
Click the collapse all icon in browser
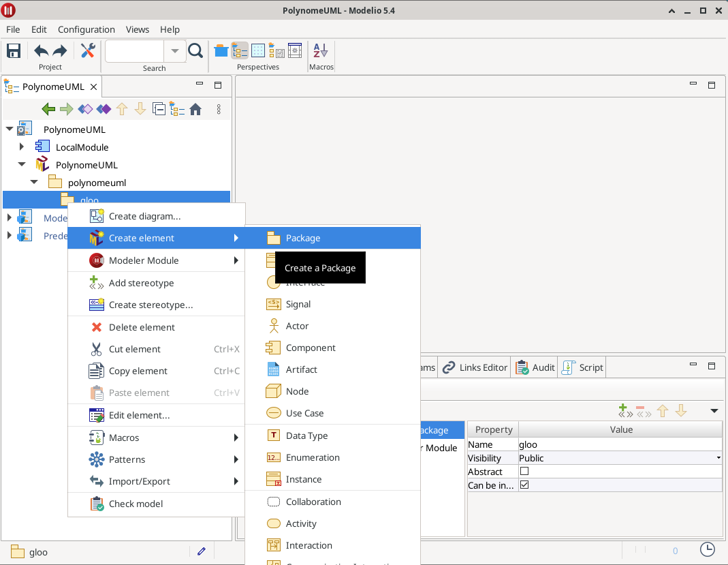(x=159, y=109)
